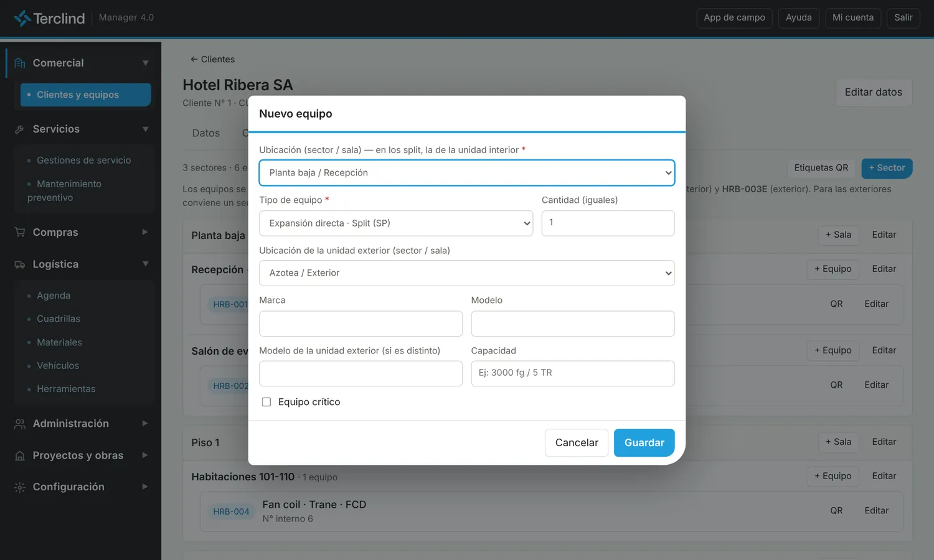Save the new equipment with Guardar
934x560 pixels.
[644, 443]
